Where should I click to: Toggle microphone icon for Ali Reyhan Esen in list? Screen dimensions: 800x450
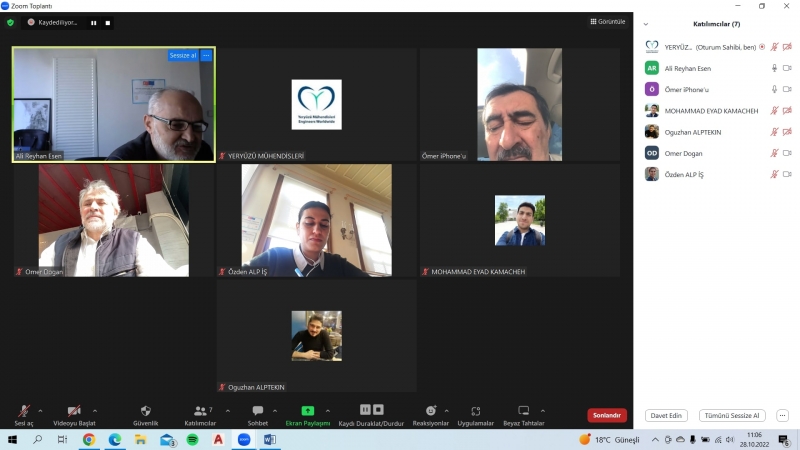click(x=774, y=68)
